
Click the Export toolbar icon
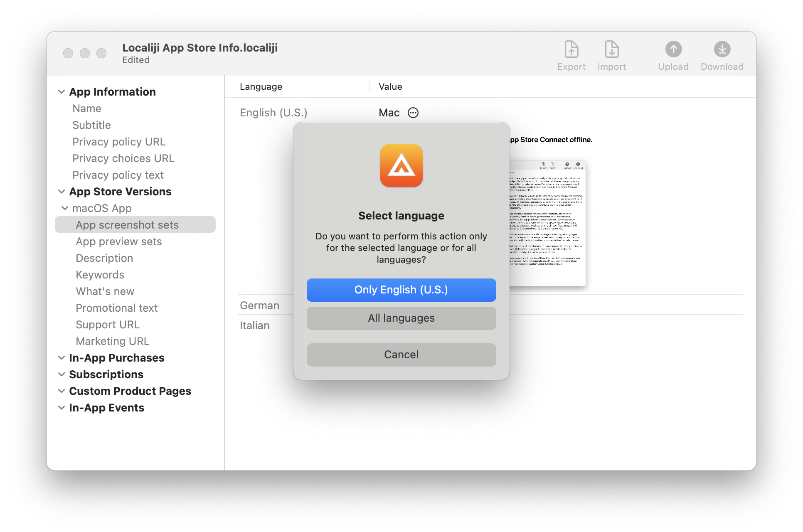click(x=571, y=49)
